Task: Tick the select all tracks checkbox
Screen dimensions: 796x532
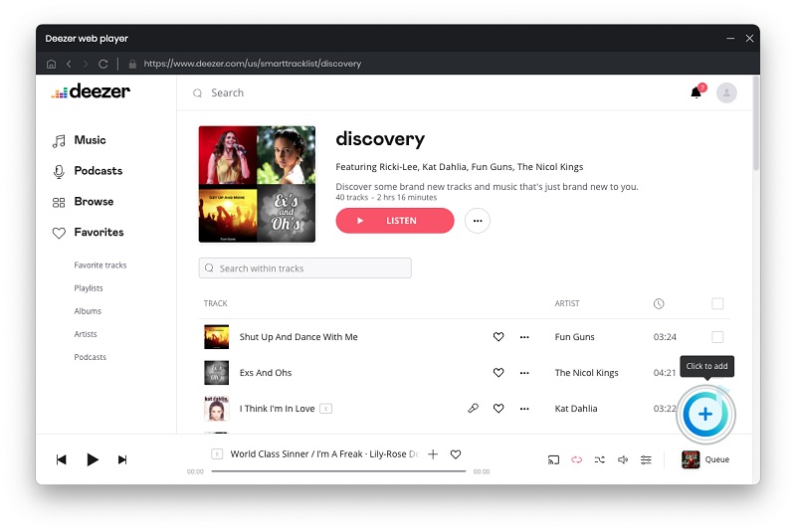Action: (x=717, y=303)
